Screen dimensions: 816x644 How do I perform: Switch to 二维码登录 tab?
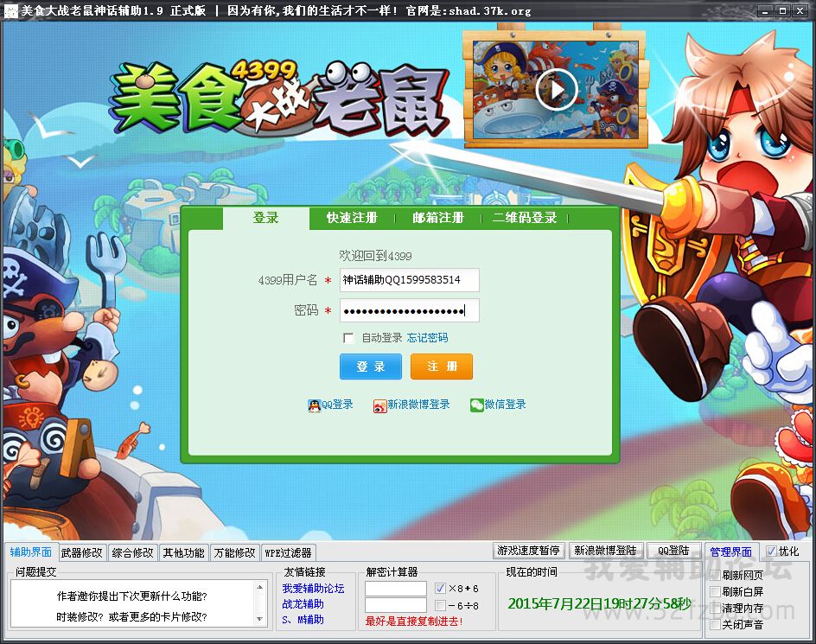coord(525,218)
